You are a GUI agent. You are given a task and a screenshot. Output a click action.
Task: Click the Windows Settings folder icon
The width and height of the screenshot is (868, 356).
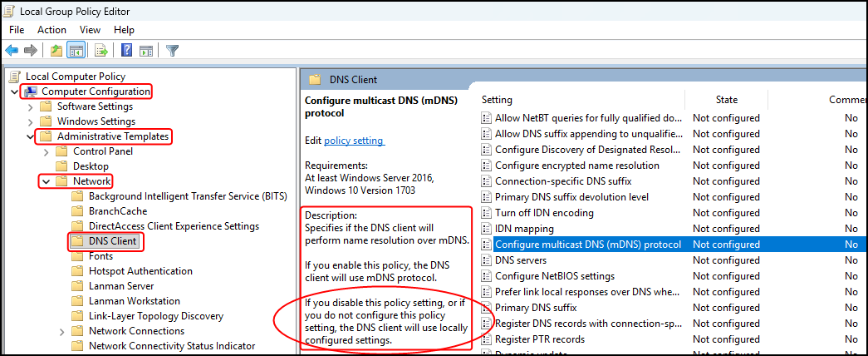coord(46,121)
